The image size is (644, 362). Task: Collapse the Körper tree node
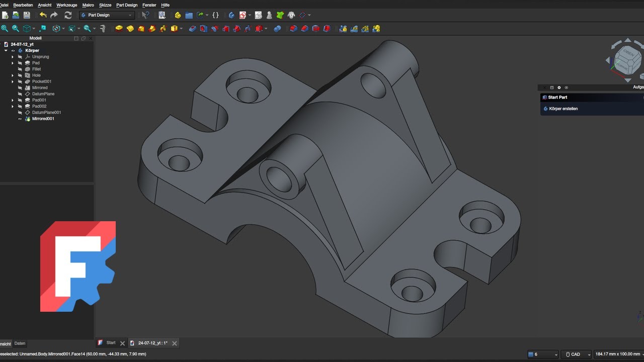click(6, 50)
